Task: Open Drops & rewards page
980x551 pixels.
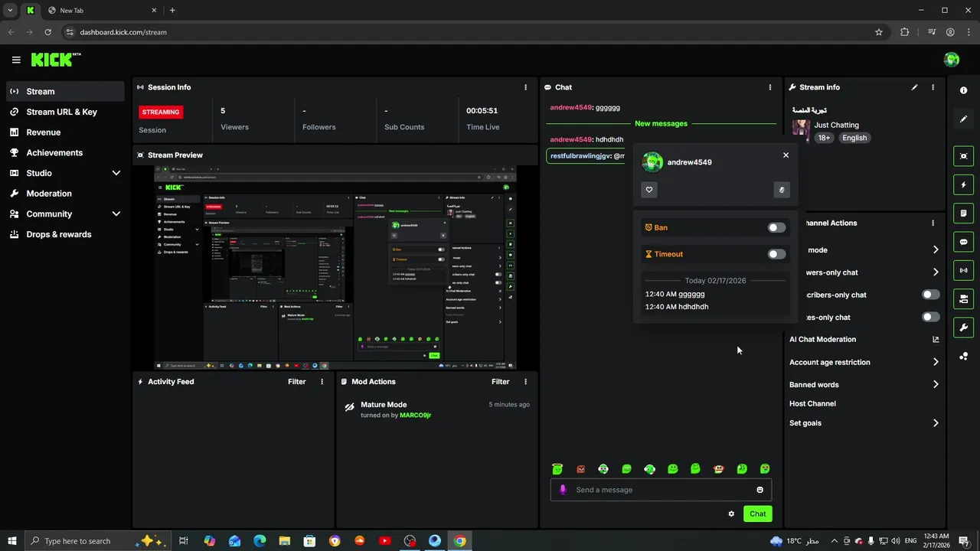Action: tap(65, 234)
